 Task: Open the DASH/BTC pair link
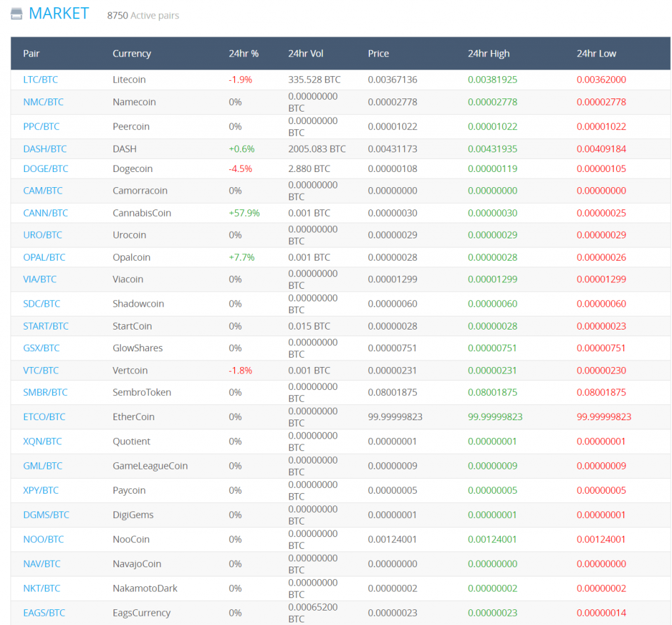45,149
